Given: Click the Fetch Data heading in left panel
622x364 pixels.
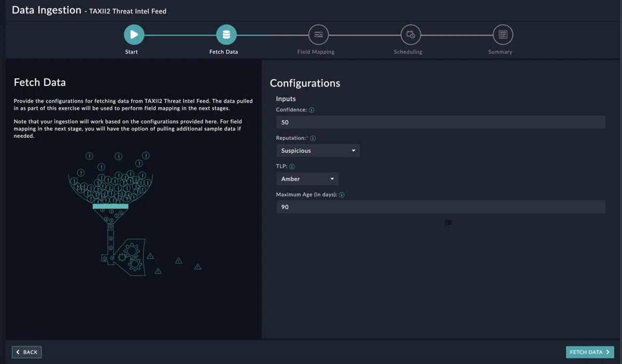Looking at the screenshot, I should [x=40, y=82].
